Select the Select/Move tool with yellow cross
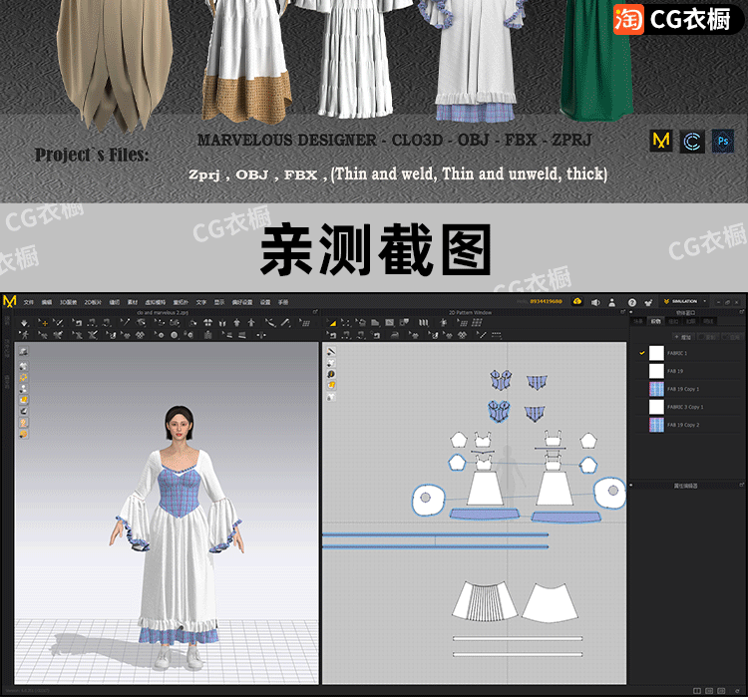The height and width of the screenshot is (700, 748). [43, 323]
